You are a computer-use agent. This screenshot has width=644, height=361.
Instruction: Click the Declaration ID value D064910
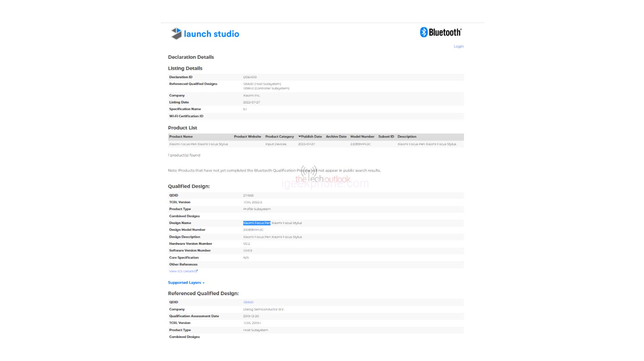(249, 77)
